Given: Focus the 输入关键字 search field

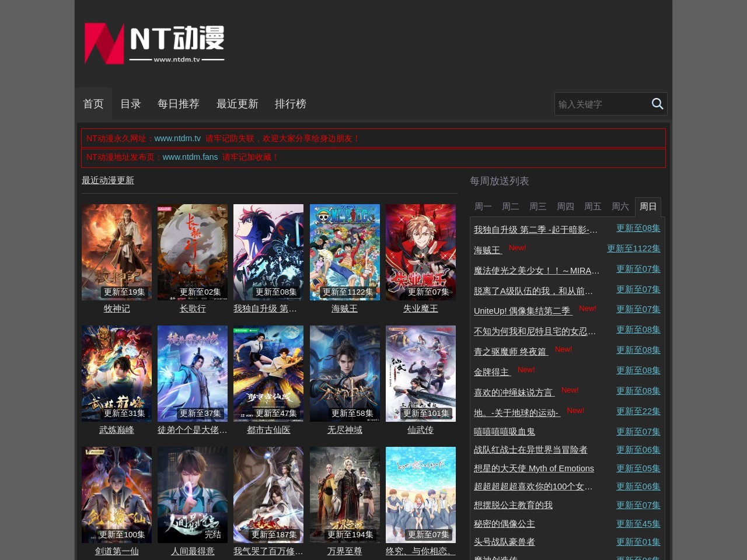Looking at the screenshot, I should [602, 104].
